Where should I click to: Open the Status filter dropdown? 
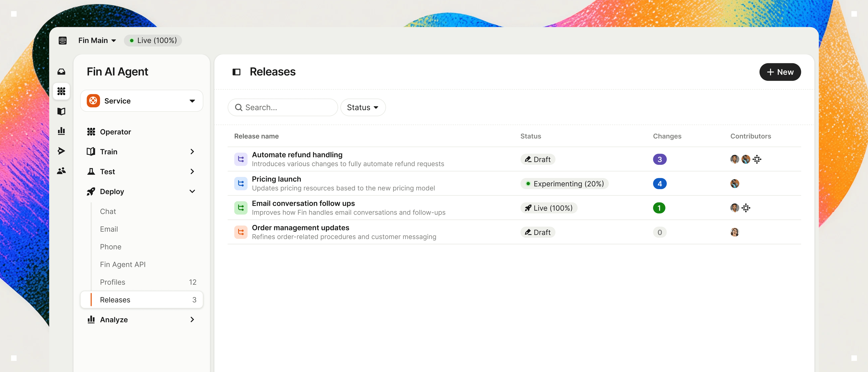coord(363,108)
